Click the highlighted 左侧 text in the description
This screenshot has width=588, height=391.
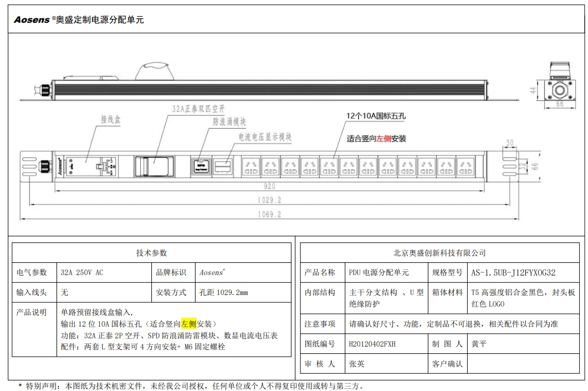189,324
